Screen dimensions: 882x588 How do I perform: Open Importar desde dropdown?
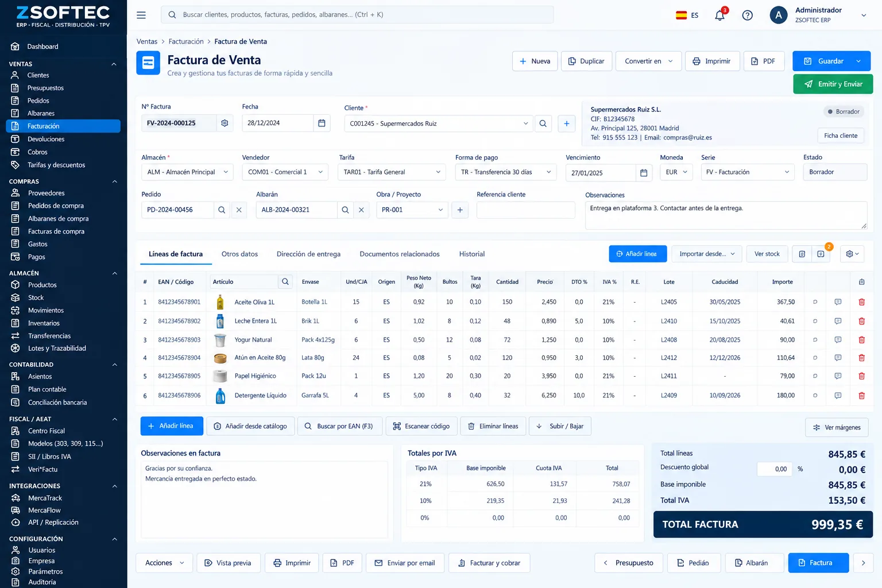pyautogui.click(x=707, y=254)
